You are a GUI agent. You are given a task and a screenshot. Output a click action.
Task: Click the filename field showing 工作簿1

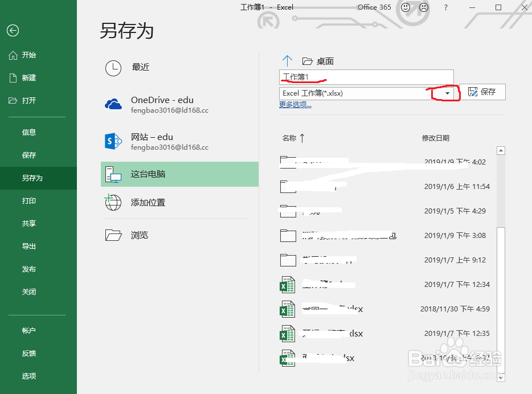(x=366, y=77)
